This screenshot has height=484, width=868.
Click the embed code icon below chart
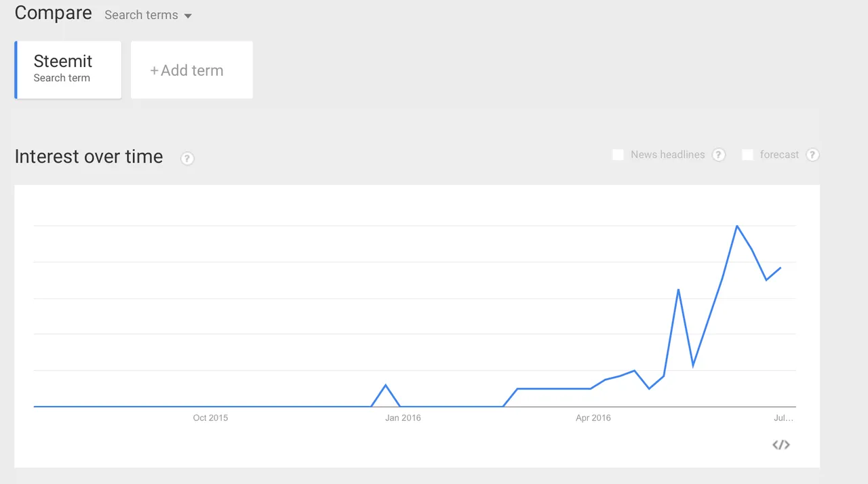(781, 445)
